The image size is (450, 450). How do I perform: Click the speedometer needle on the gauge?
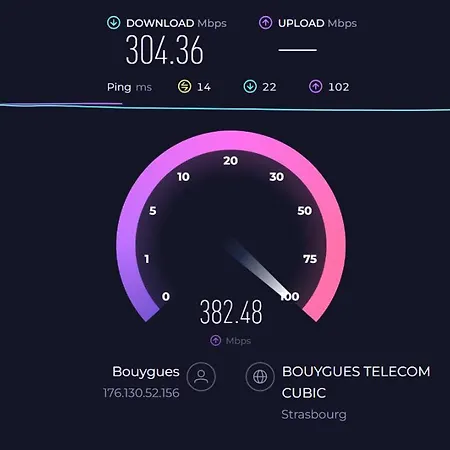coord(258,268)
